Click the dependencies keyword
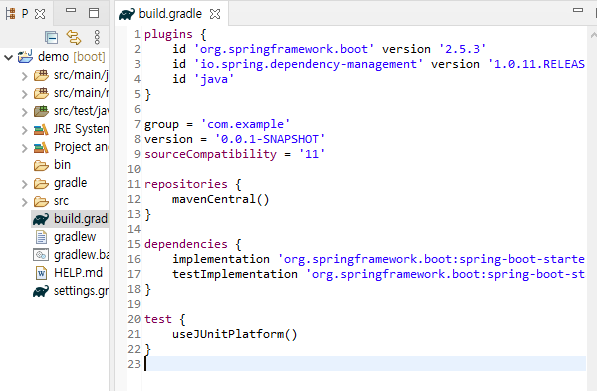This screenshot has width=597, height=391. click(186, 244)
